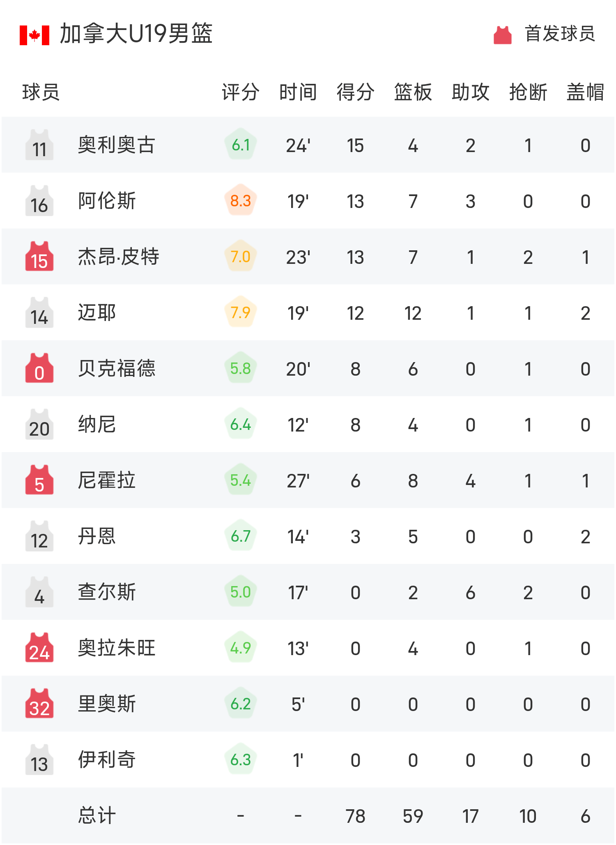Click the 盖帽 column header
Viewport: 616px width, 845px height.
tap(585, 92)
